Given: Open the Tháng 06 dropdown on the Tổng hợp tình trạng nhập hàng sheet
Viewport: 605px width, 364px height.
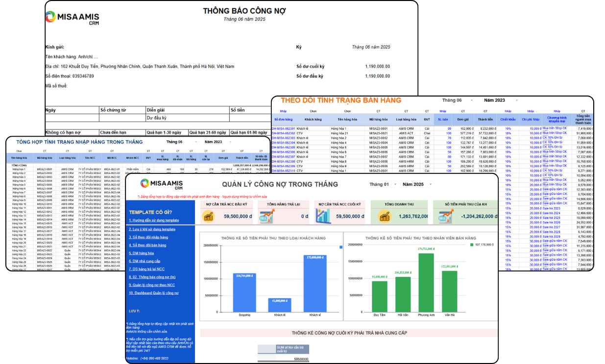Looking at the screenshot, I should pyautogui.click(x=196, y=142).
